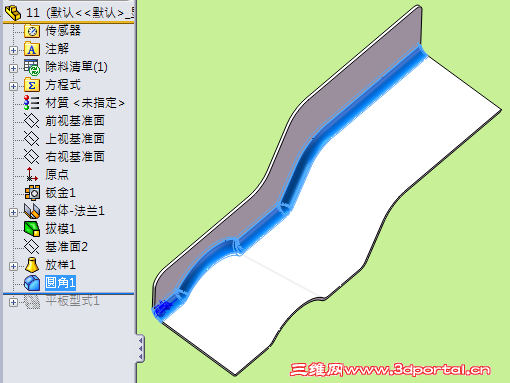The image size is (510, 383).
Task: Expand the 注解 node
Action: (x=13, y=50)
